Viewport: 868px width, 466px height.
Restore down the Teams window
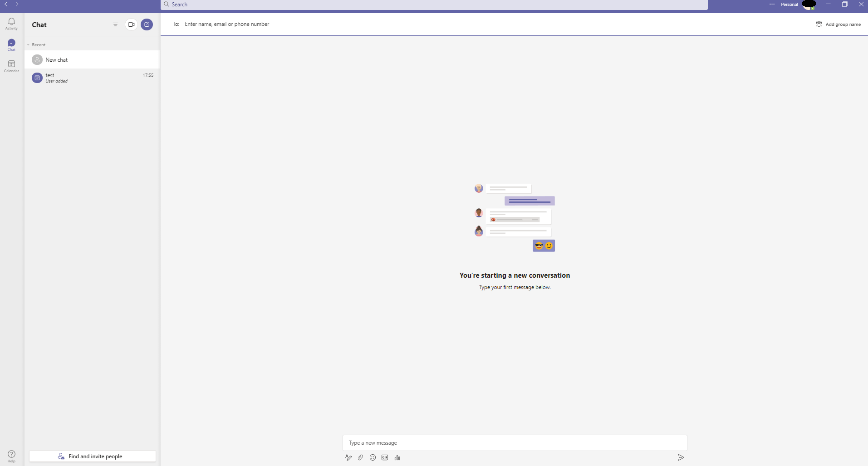tap(844, 4)
